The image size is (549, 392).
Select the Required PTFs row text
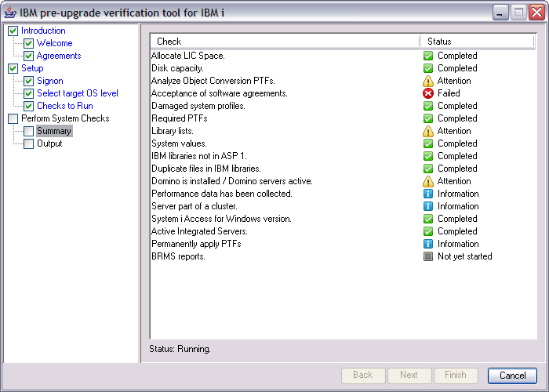(x=180, y=118)
